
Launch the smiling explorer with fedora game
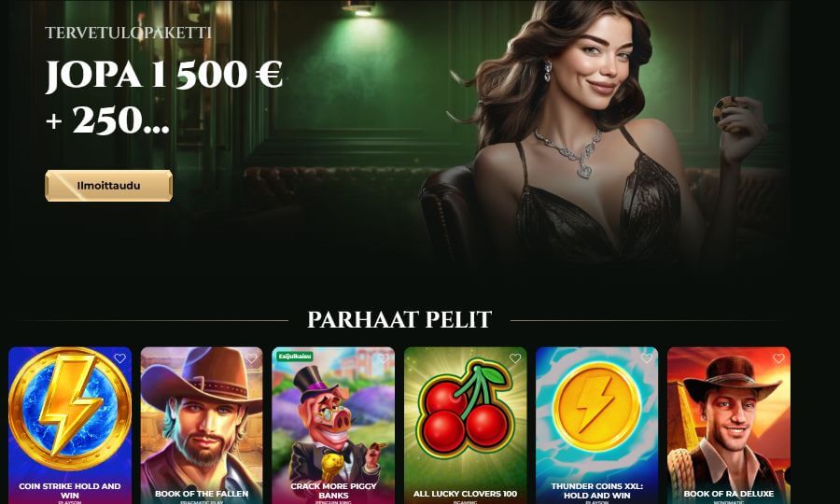tap(729, 420)
